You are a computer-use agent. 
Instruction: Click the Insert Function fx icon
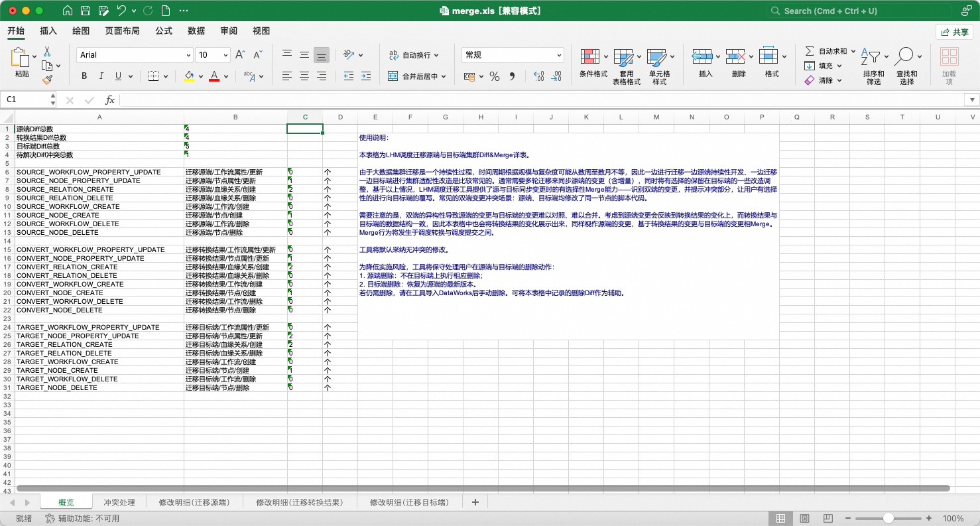pyautogui.click(x=110, y=99)
